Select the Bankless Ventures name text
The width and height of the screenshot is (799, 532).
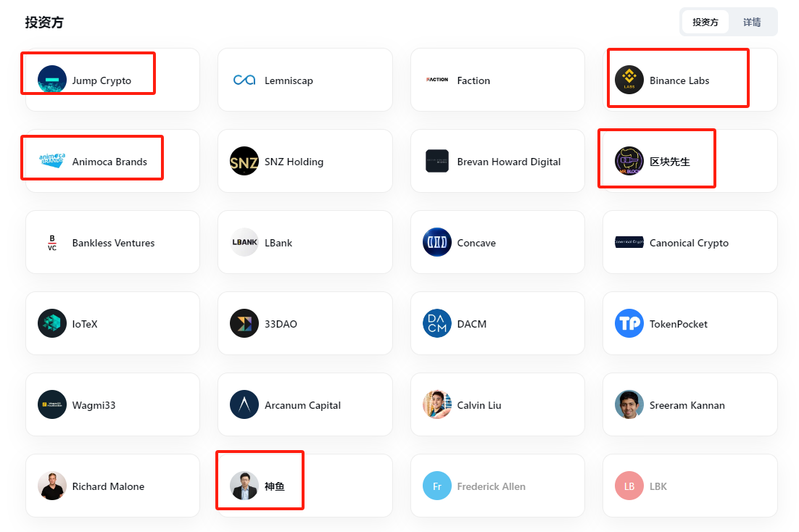(113, 243)
